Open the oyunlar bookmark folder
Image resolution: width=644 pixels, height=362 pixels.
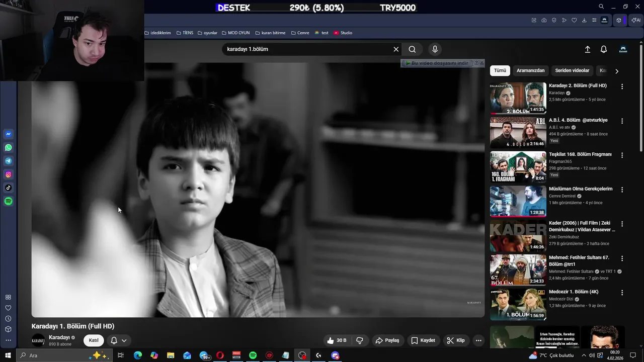tap(207, 33)
